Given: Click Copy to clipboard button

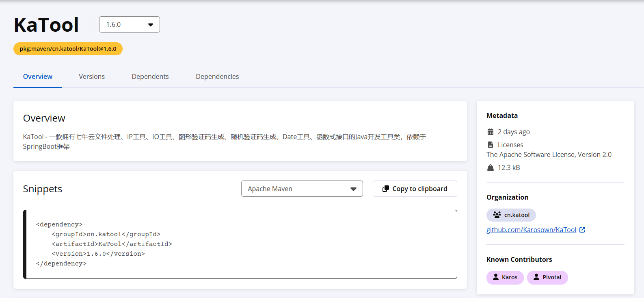Looking at the screenshot, I should pyautogui.click(x=415, y=189).
